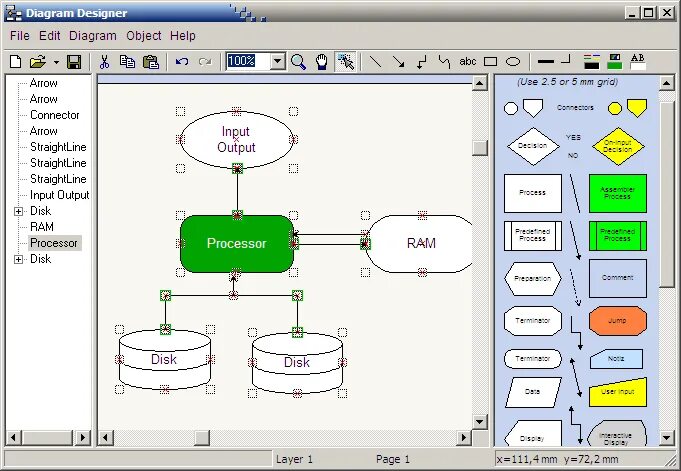Image resolution: width=681 pixels, height=471 pixels.
Task: Click the green Processor shape on canvas
Action: tap(237, 244)
